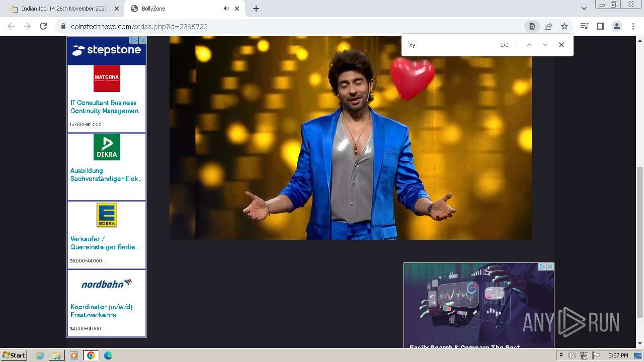Open AdChoices info on stepstone ad

point(133,40)
